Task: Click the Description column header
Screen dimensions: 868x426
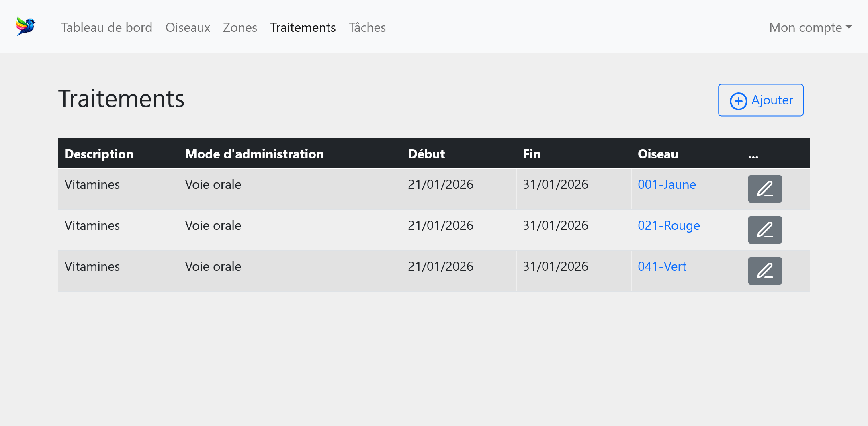Action: tap(99, 154)
